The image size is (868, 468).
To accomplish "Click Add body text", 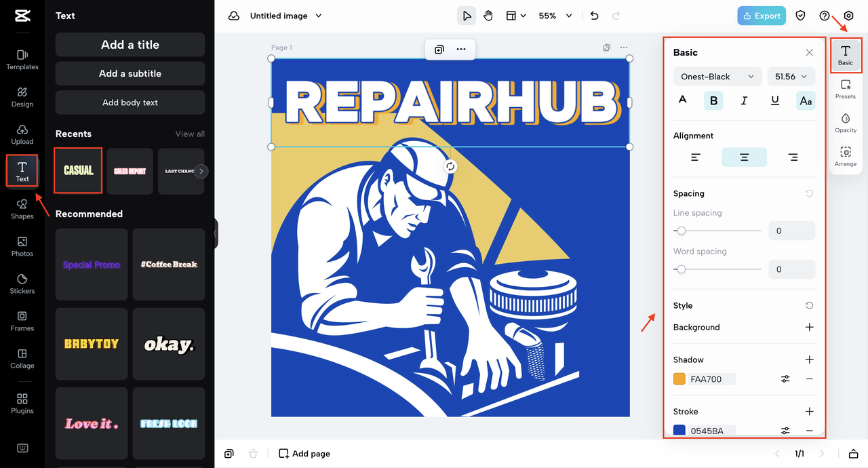I will pos(130,102).
